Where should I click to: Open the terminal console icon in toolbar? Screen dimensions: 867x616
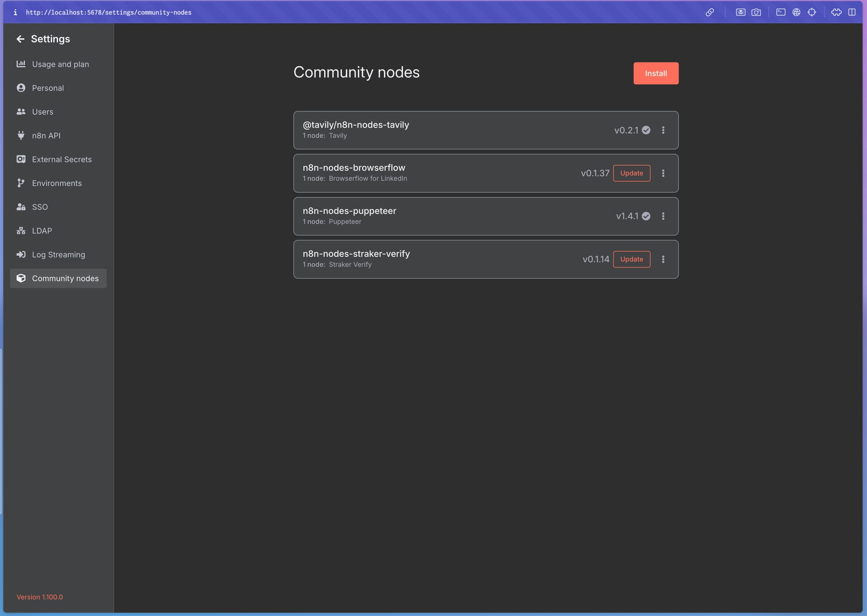(x=781, y=12)
